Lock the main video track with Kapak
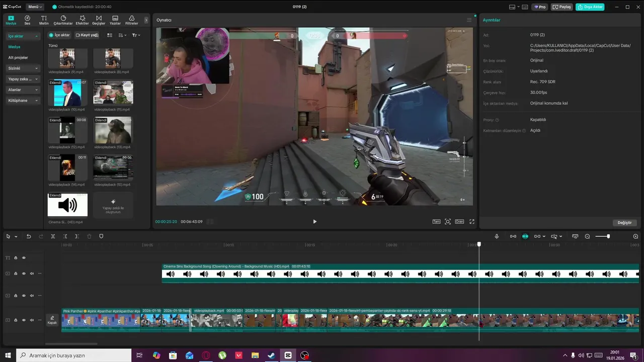Viewport: 644px width, 362px height. 16,320
